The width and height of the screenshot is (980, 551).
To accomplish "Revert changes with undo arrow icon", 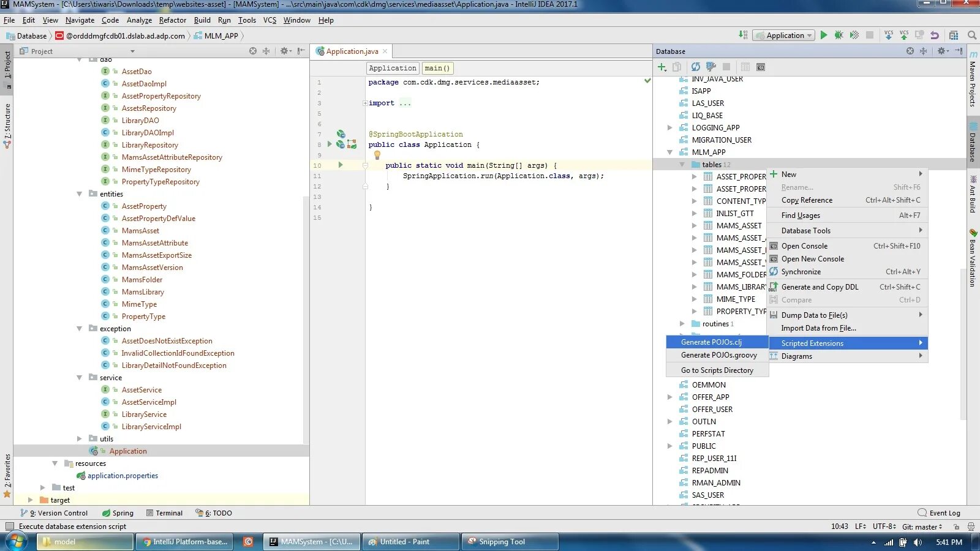I will click(x=935, y=36).
